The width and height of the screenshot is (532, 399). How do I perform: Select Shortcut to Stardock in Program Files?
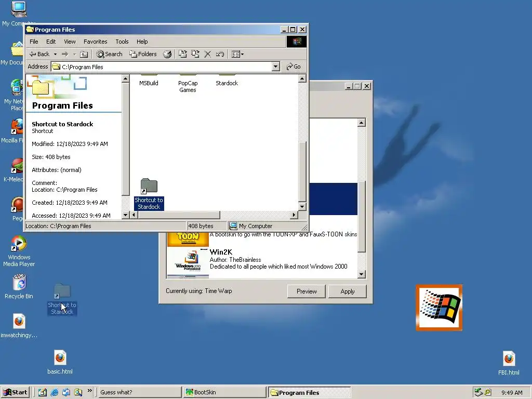(149, 194)
